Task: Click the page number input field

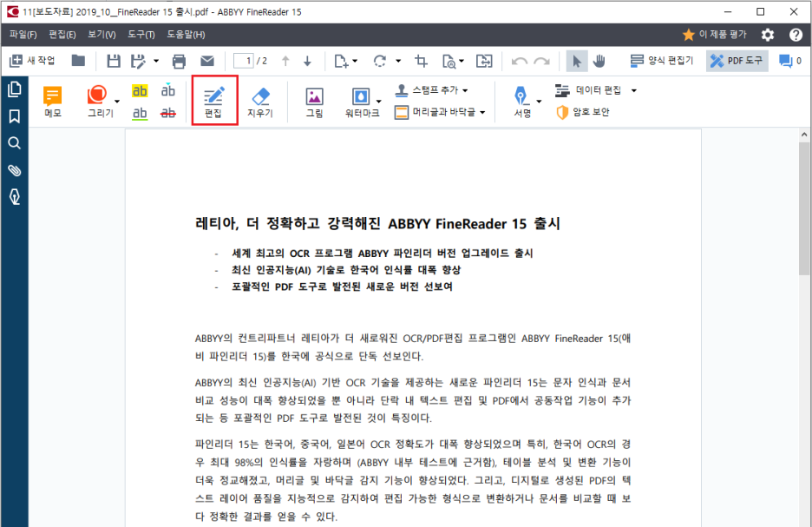Action: click(x=244, y=61)
